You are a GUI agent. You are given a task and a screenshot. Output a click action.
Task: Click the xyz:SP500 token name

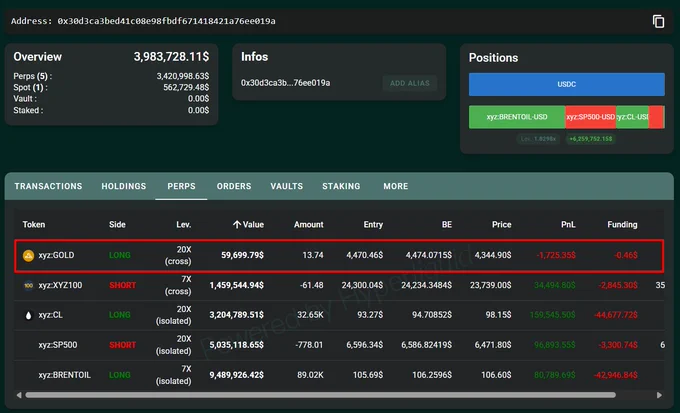(58, 345)
